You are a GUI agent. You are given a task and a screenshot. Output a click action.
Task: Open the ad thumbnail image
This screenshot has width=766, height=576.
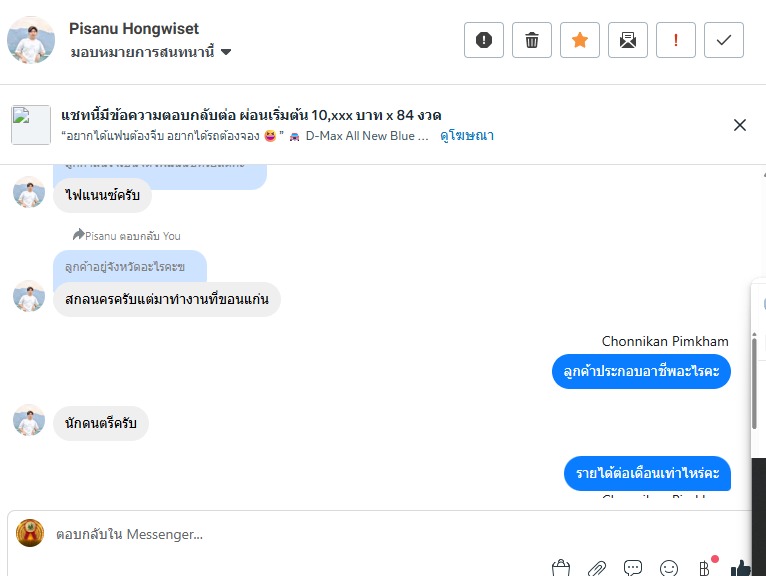click(31, 125)
